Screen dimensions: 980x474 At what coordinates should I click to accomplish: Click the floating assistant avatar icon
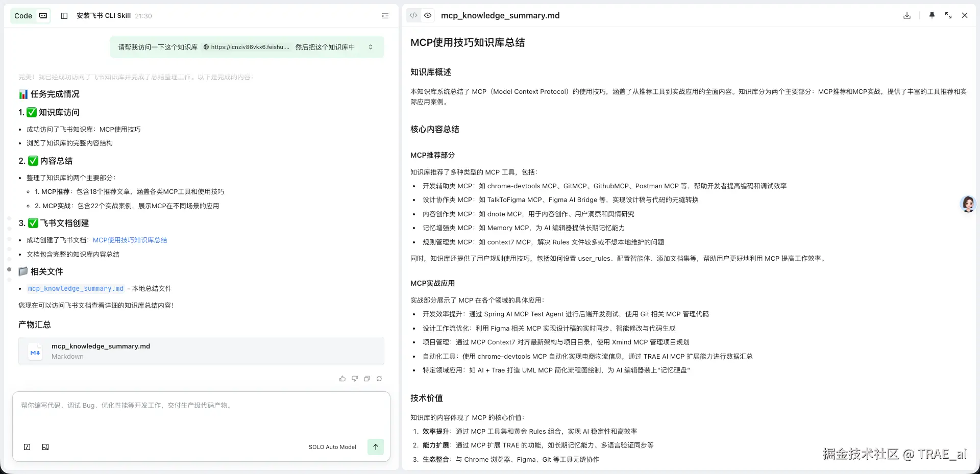pyautogui.click(x=968, y=204)
